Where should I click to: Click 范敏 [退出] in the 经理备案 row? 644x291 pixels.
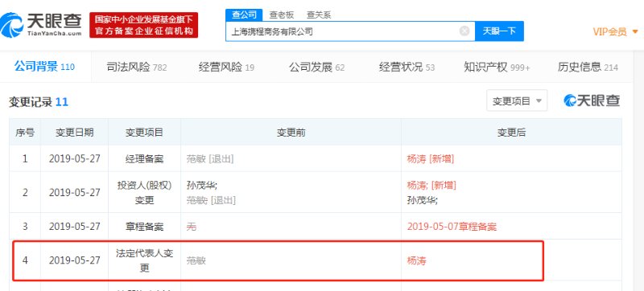(x=210, y=159)
